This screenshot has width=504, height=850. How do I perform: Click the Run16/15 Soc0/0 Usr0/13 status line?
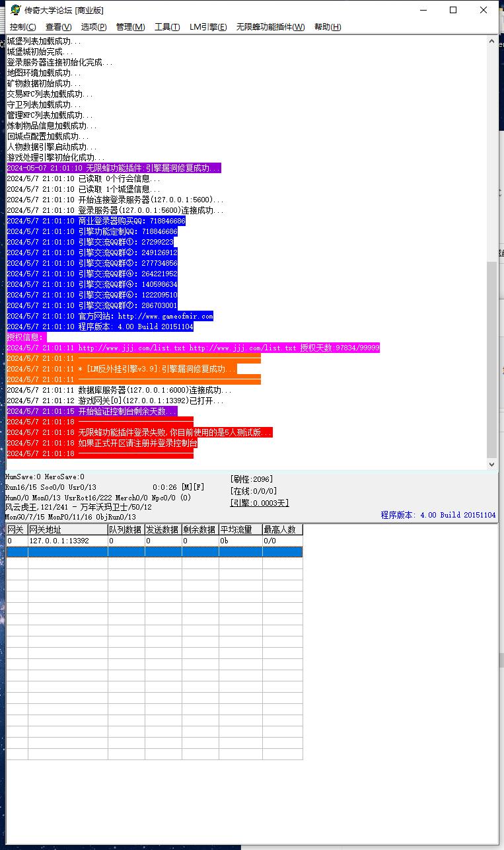click(x=51, y=487)
